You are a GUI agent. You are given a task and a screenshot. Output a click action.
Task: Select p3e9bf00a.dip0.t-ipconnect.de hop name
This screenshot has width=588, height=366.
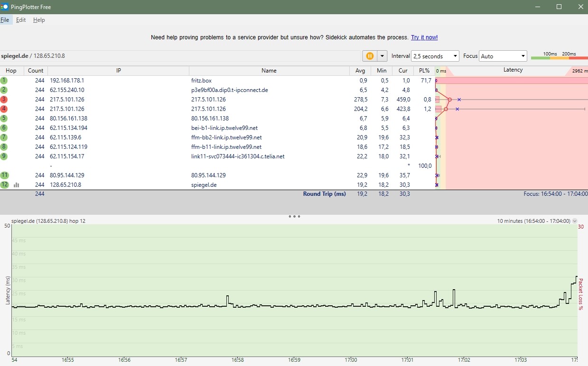(x=230, y=90)
